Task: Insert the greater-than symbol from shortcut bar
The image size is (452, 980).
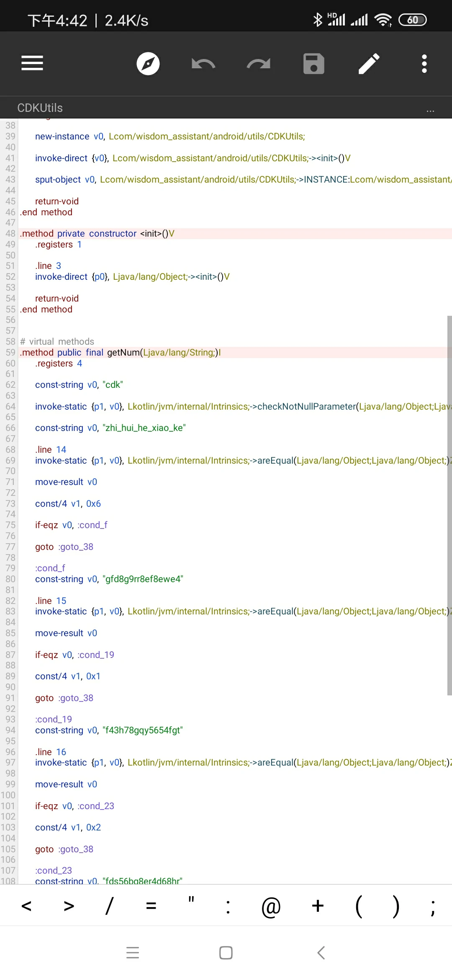Action: pyautogui.click(x=69, y=906)
